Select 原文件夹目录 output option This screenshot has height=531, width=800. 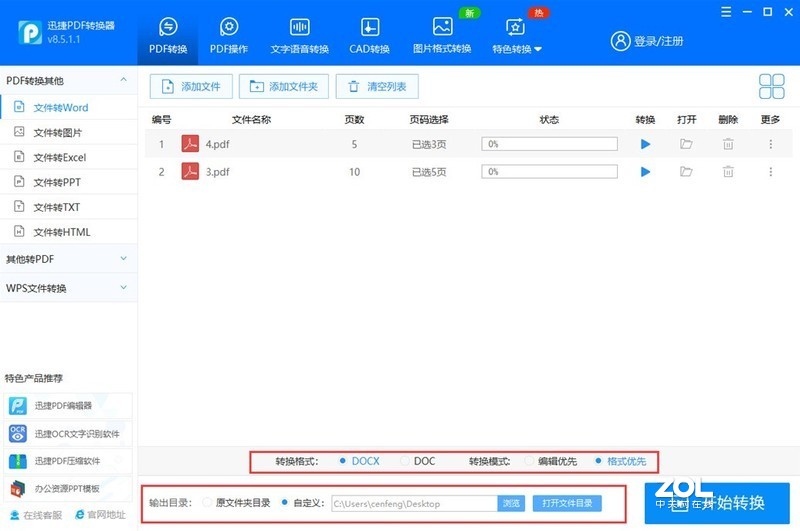[x=207, y=502]
